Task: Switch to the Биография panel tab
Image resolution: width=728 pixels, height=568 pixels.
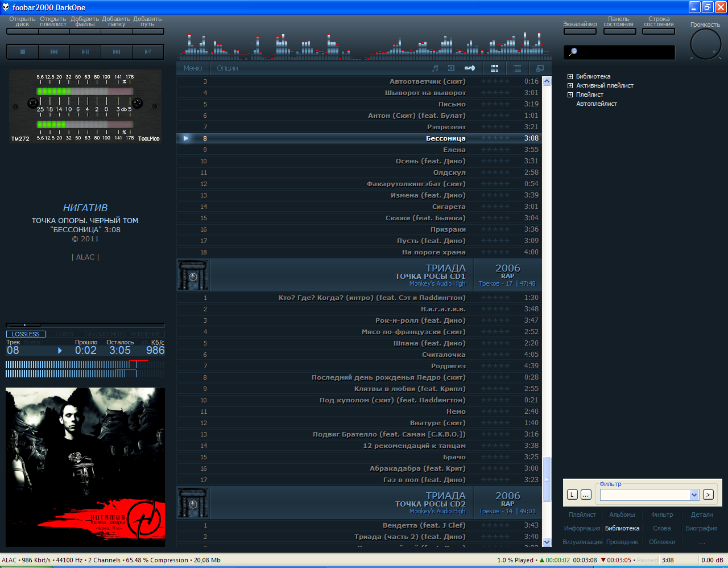Action: click(702, 528)
